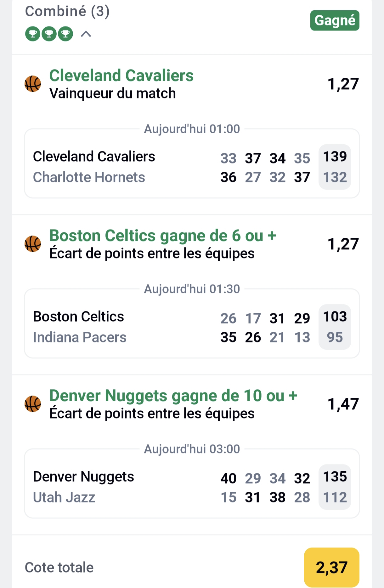
Task: Tap the Indiana Pacers team name
Action: pyautogui.click(x=80, y=337)
